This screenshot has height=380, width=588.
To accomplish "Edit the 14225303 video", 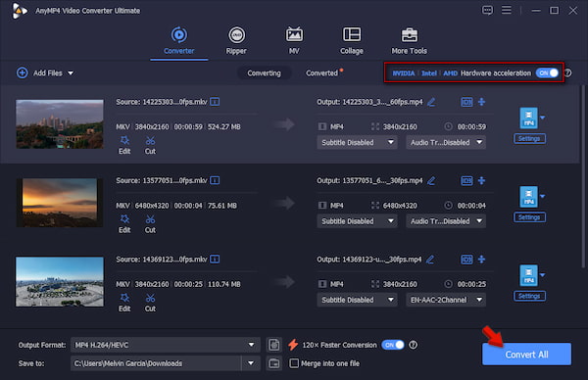I will [124, 145].
